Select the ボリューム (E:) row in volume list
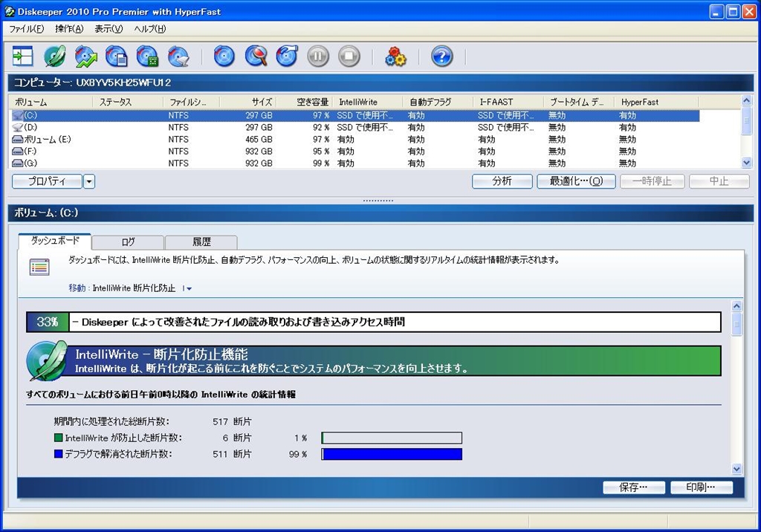Screen dimensions: 761x532 (x=47, y=140)
